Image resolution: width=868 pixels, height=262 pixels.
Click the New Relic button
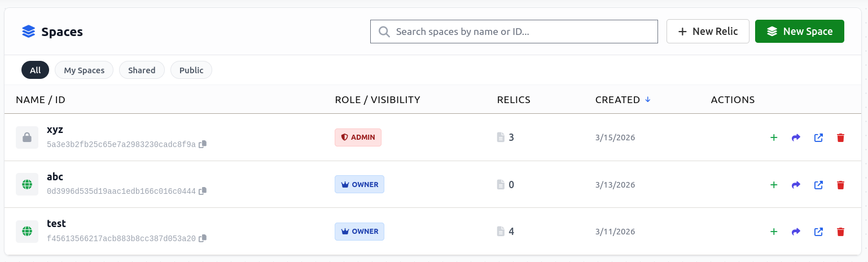coord(708,32)
